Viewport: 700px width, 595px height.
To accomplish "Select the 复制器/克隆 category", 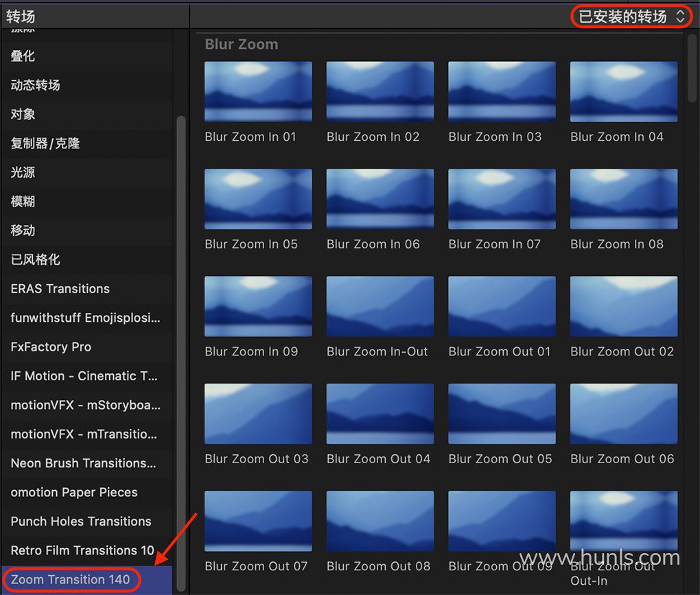I will pyautogui.click(x=86, y=143).
